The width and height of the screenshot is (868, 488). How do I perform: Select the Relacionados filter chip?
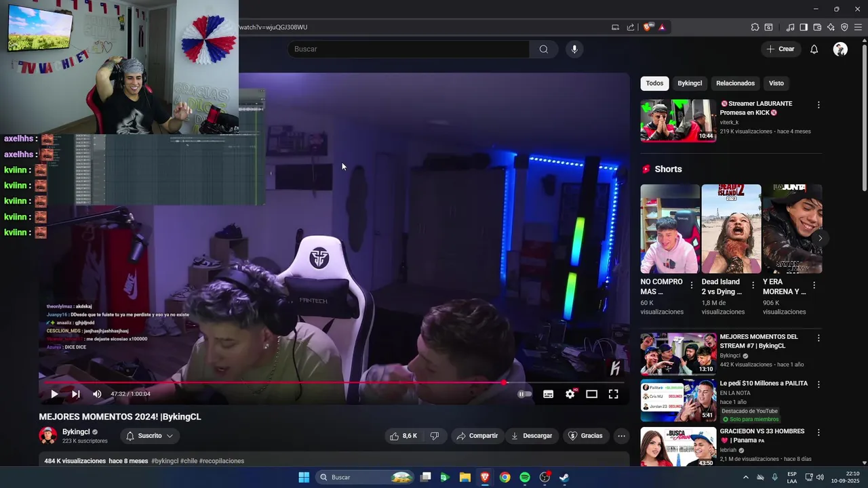coord(735,83)
